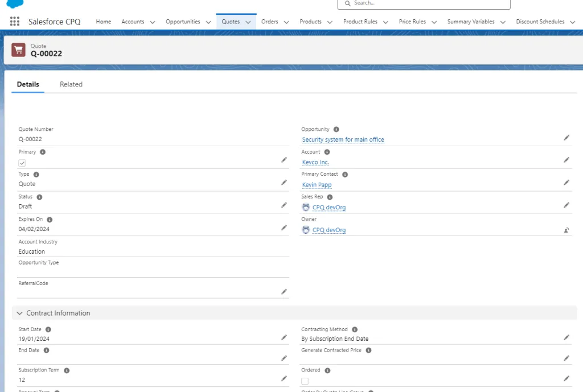The width and height of the screenshot is (583, 392).
Task: Edit the Primary Contact pencil icon
Action: (x=566, y=183)
